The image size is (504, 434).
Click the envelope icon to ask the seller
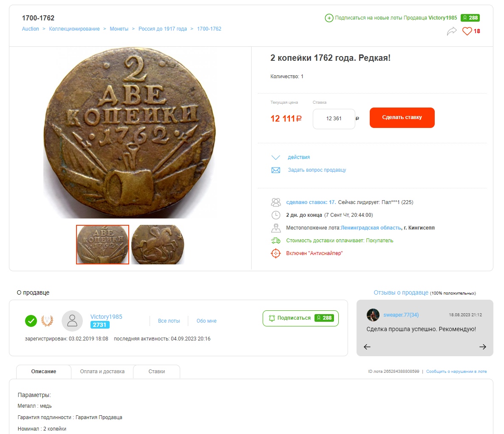[x=276, y=170]
